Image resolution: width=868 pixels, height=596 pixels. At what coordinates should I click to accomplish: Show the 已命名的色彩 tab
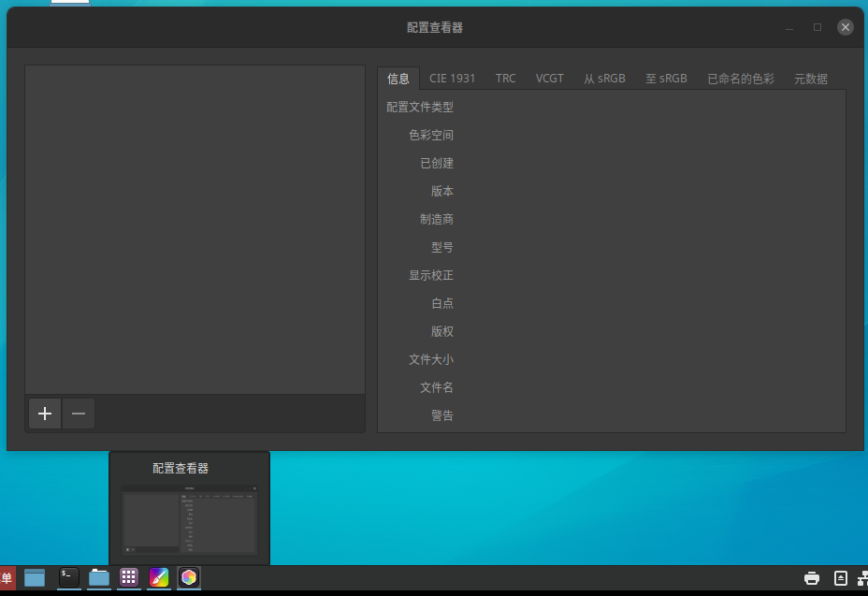741,79
